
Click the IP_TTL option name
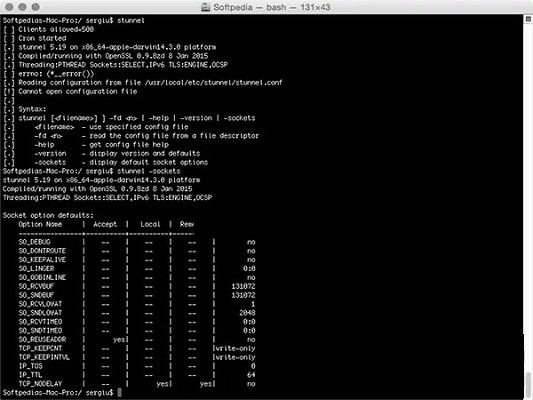[x=30, y=375]
